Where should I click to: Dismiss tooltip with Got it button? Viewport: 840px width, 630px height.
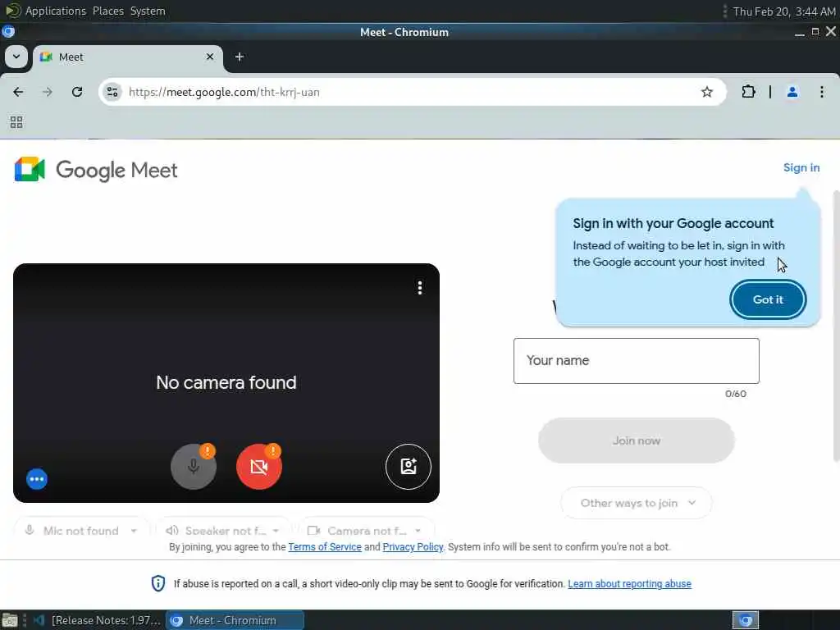click(768, 299)
